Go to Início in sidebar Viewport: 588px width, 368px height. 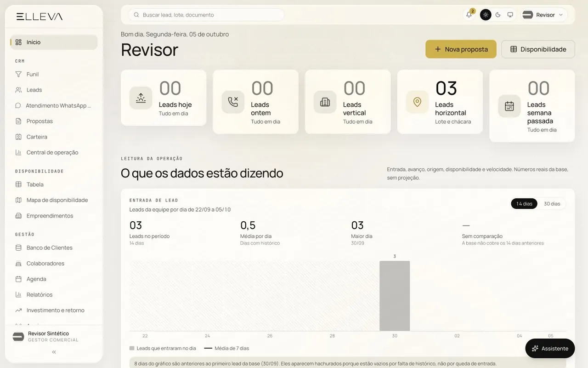pyautogui.click(x=54, y=42)
